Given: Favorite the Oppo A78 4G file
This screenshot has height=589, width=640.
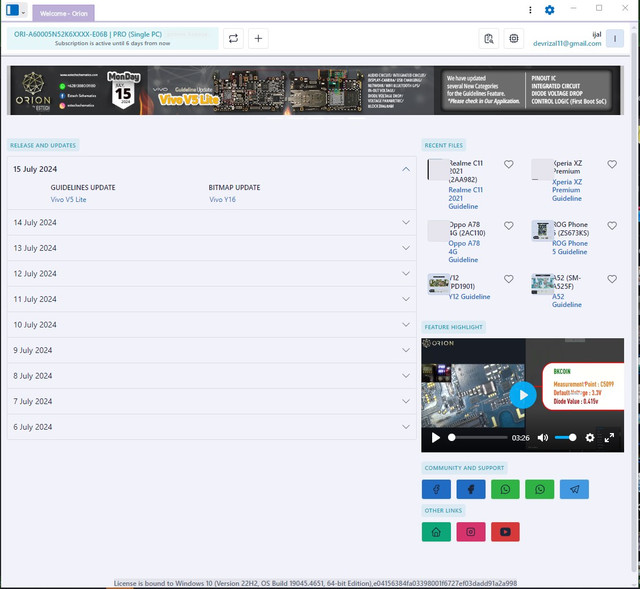Looking at the screenshot, I should click(x=508, y=225).
